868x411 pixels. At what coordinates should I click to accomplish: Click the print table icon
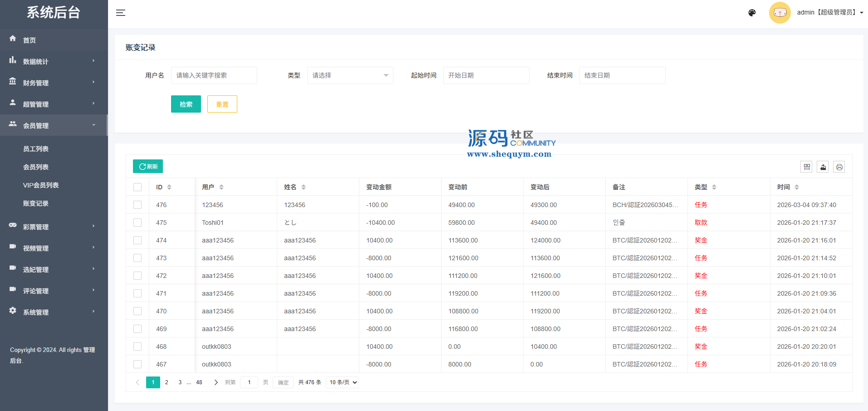click(839, 167)
